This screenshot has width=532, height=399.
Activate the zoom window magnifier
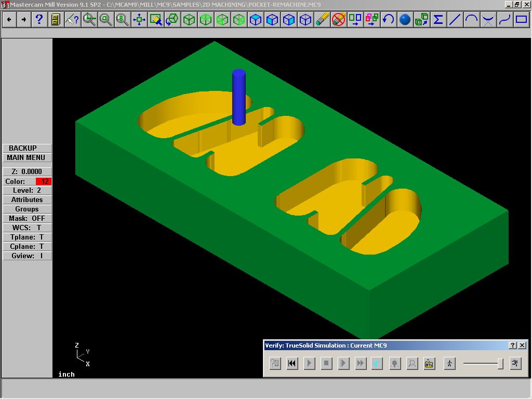coord(106,20)
